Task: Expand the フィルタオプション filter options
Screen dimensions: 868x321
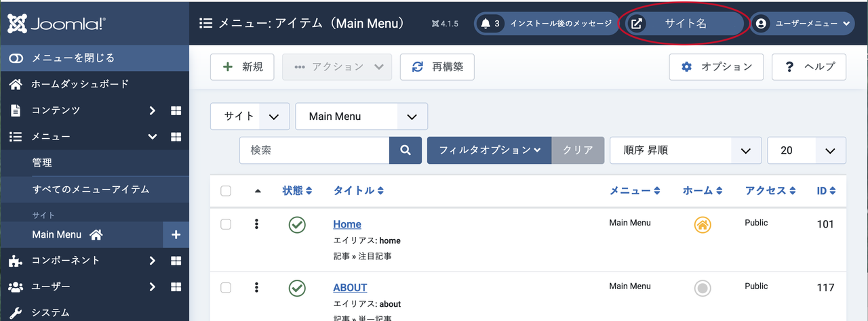Action: pos(489,150)
